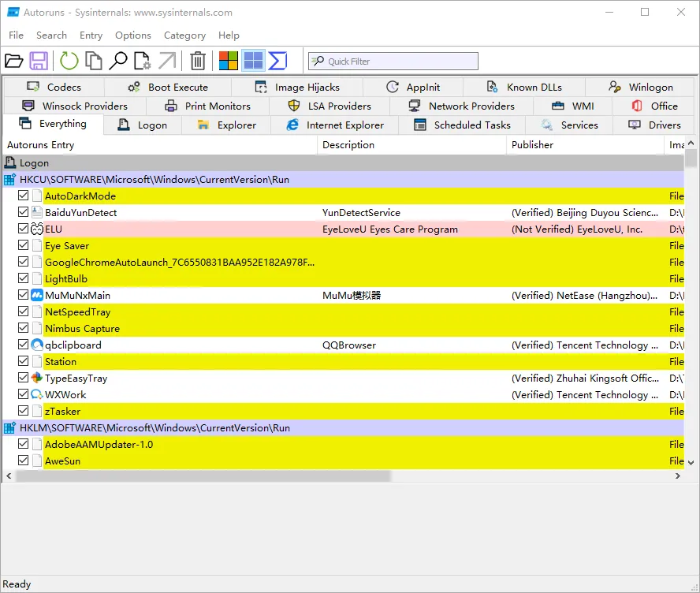Click the MuMuNxMain blue app icon
The width and height of the screenshot is (700, 593).
[x=37, y=295]
